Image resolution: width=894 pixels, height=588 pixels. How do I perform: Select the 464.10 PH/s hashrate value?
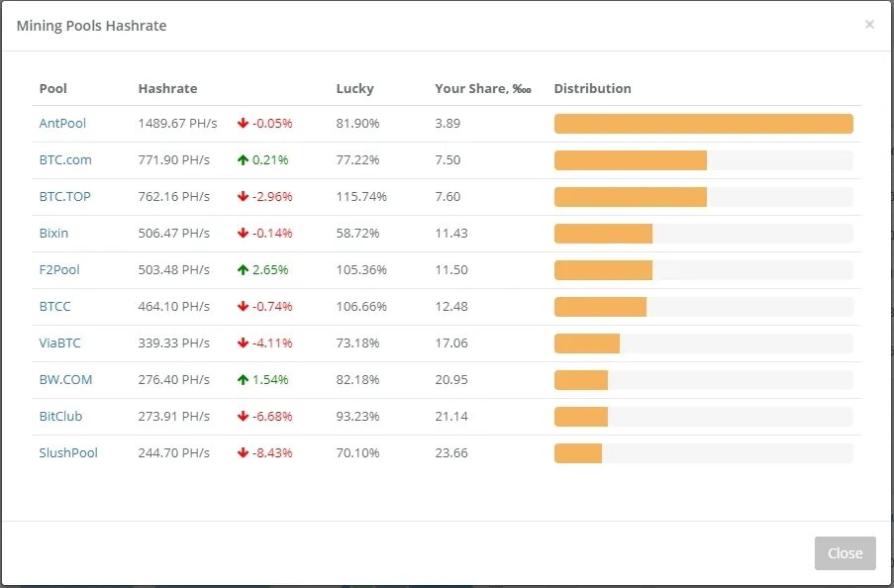174,306
